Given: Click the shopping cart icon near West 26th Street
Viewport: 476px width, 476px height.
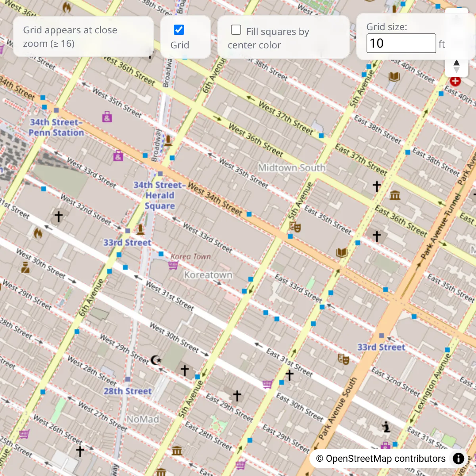Looking at the screenshot, I should tap(24, 434).
